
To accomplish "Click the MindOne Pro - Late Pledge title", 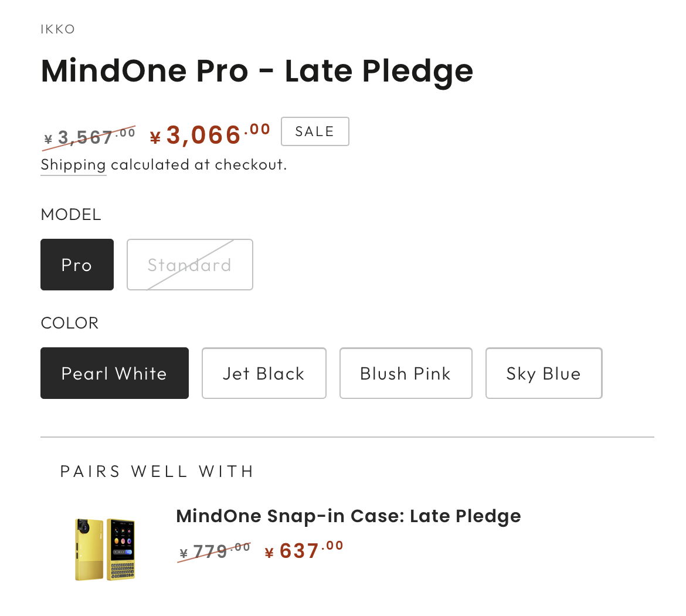I will pos(257,71).
